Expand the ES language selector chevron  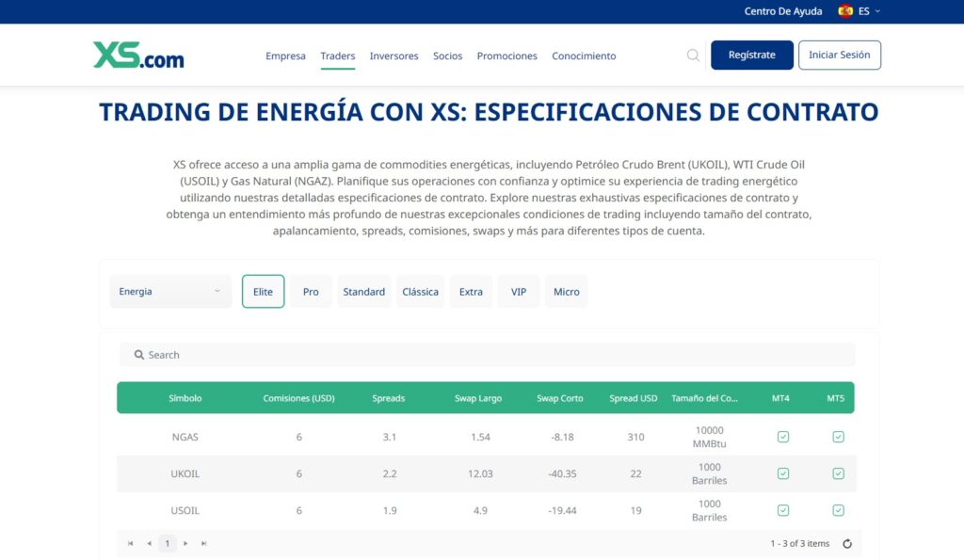click(x=877, y=11)
